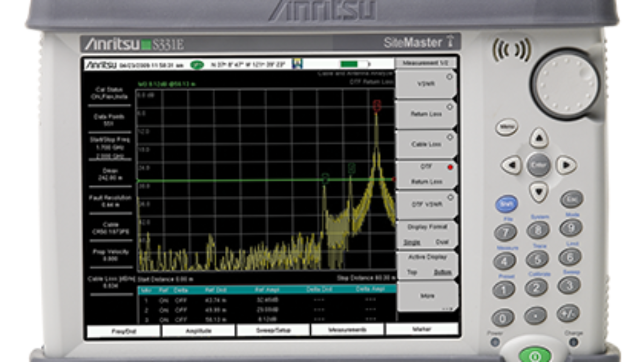Tap the Start/Stop Freq readout
This screenshot has width=644, height=362.
pyautogui.click(x=109, y=147)
